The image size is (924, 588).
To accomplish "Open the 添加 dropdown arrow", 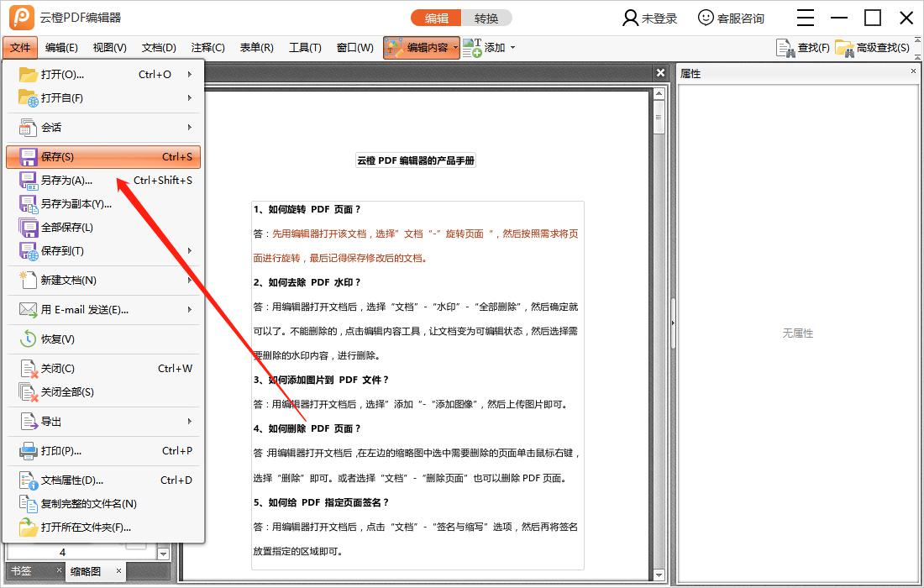I will click(x=512, y=48).
